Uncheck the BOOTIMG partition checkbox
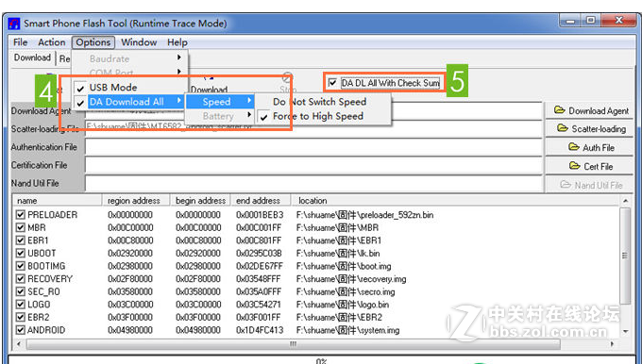The height and width of the screenshot is (364, 642). pyautogui.click(x=20, y=266)
